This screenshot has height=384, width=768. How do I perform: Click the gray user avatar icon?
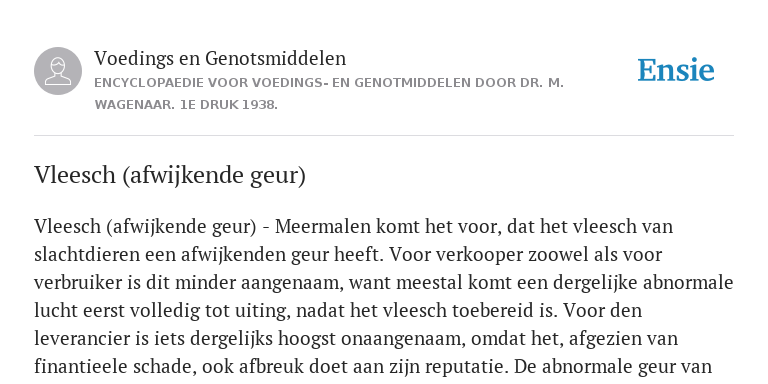(58, 71)
